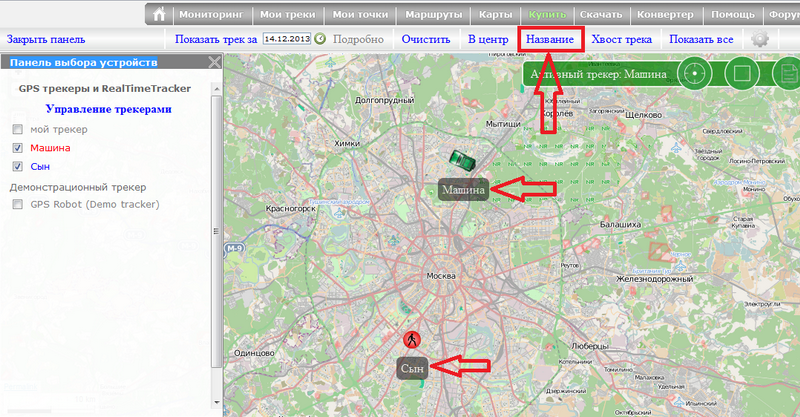Click the home icon in the top menu

(x=159, y=15)
